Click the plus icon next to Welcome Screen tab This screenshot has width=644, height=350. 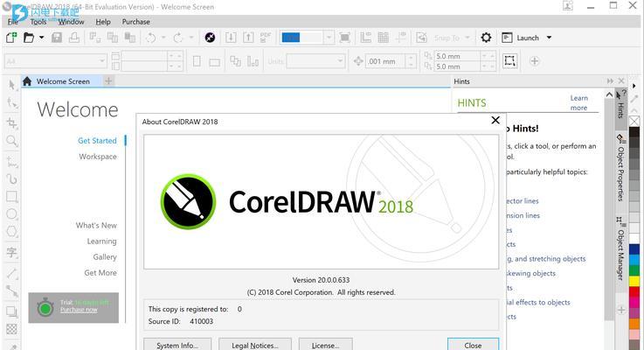pos(108,81)
